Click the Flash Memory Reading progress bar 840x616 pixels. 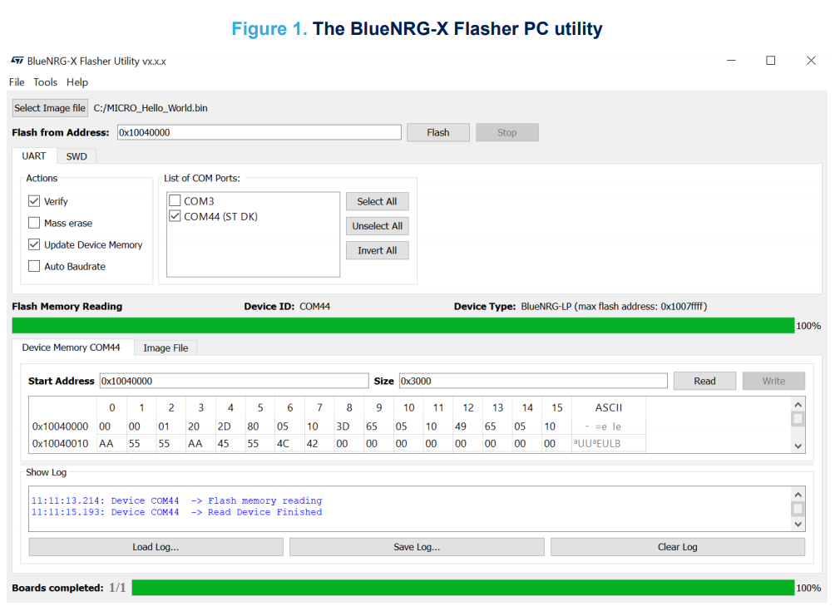(403, 326)
